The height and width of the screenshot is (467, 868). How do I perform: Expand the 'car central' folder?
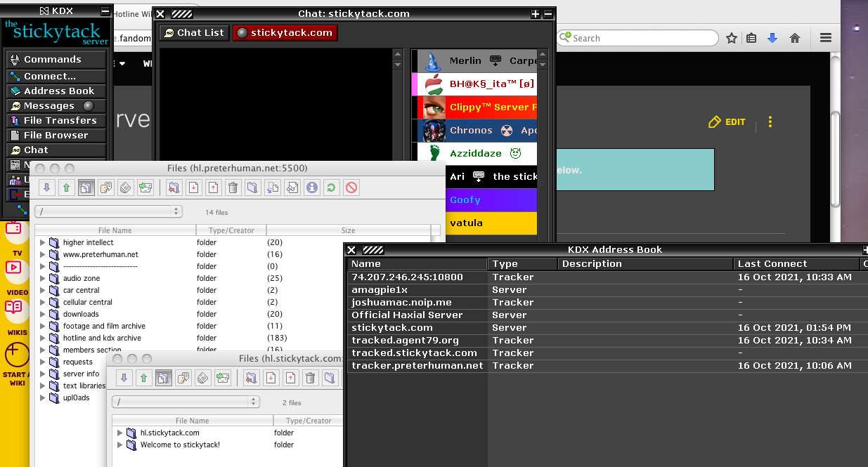(43, 290)
